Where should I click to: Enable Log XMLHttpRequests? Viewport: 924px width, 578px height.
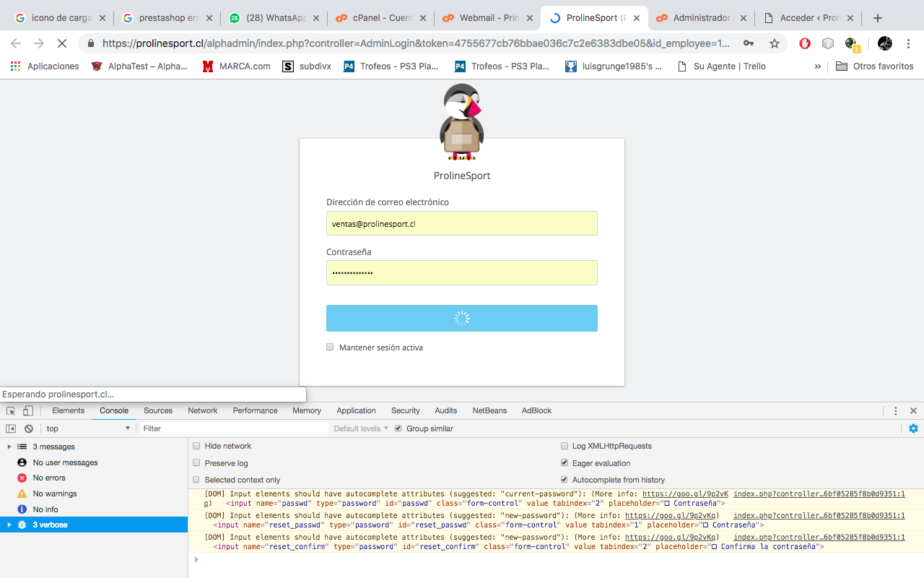click(565, 447)
